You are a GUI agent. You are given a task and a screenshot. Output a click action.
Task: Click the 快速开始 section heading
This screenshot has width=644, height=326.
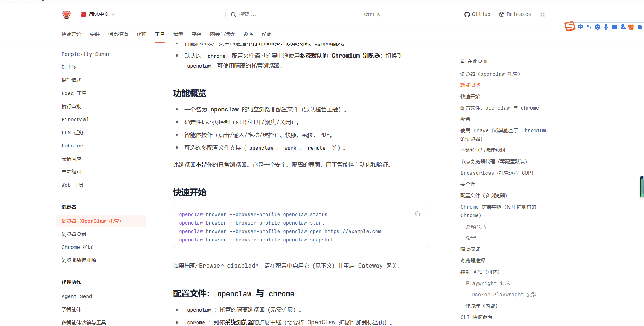click(190, 192)
